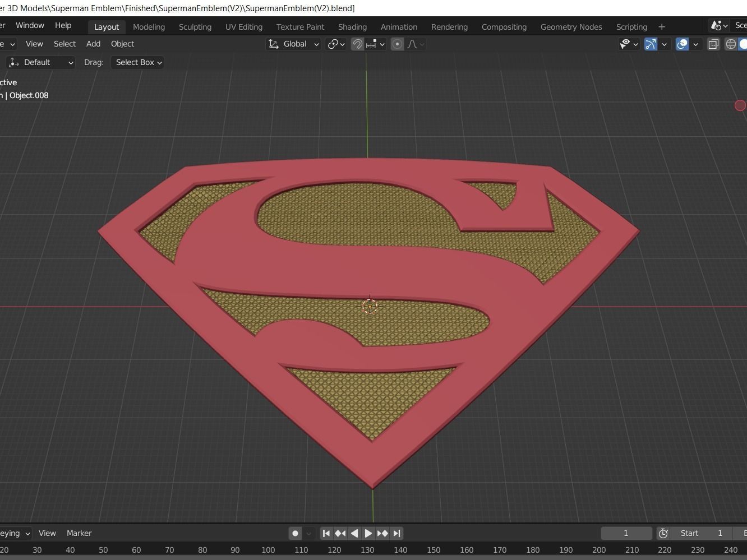The width and height of the screenshot is (747, 560).
Task: Open the snapping options dropdown
Action: click(376, 44)
